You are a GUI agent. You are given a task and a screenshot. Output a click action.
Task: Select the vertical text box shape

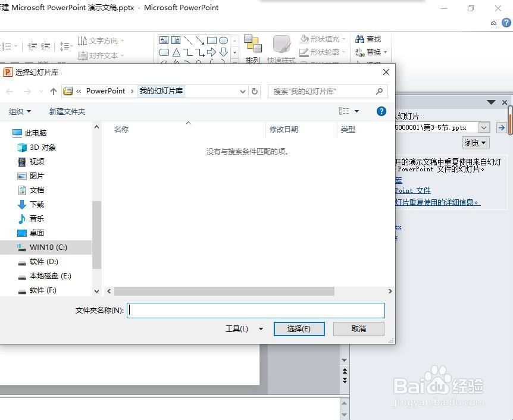(x=176, y=40)
